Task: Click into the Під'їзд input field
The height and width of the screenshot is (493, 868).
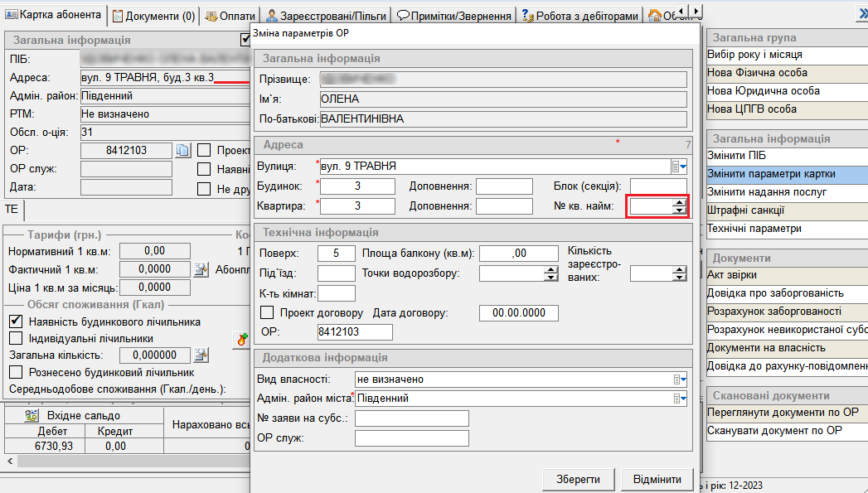Action: coord(337,273)
